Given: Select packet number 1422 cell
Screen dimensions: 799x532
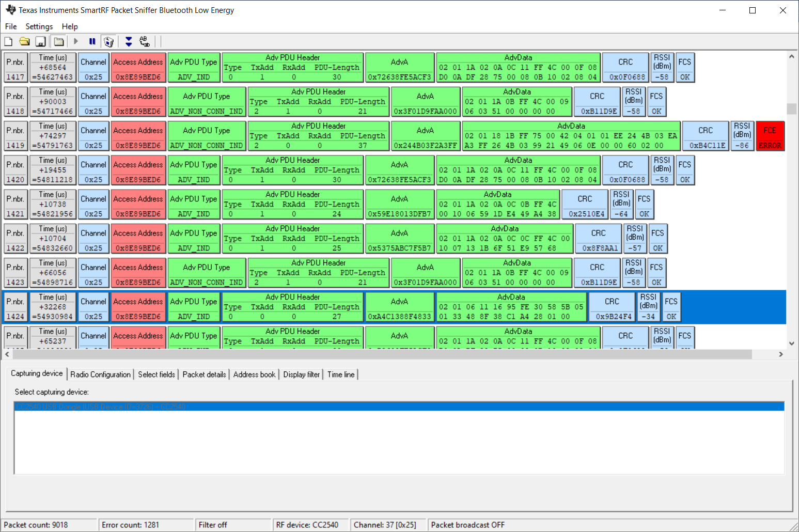Looking at the screenshot, I should 15,239.
